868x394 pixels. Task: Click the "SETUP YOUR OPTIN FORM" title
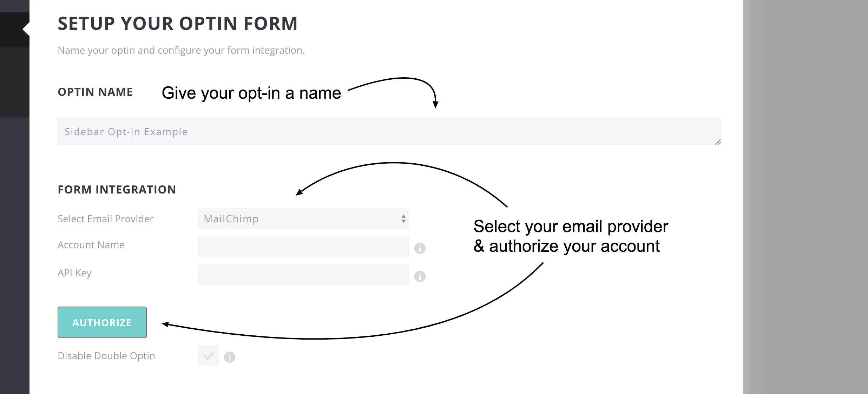pos(178,24)
